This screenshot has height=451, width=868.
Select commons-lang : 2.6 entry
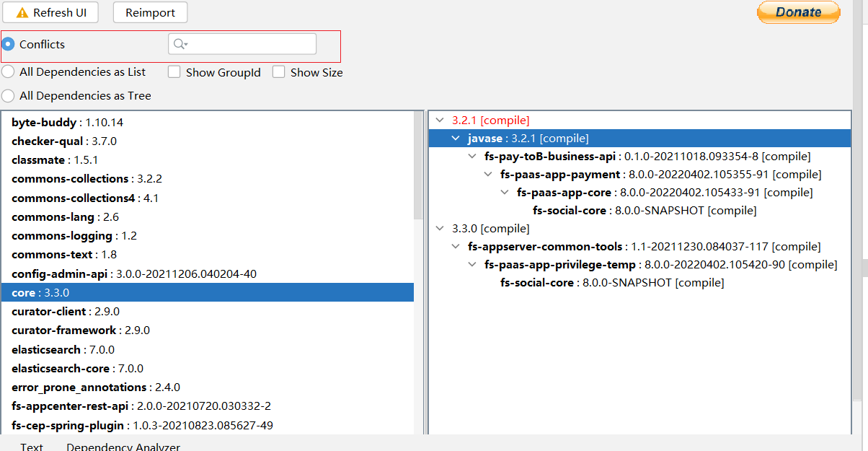point(208,217)
